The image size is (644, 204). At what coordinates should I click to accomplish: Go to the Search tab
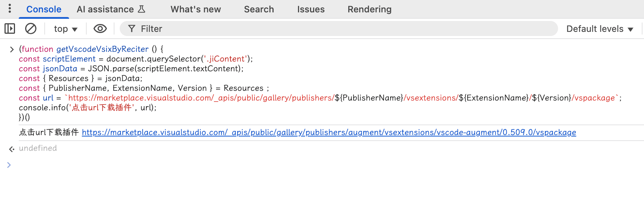[x=259, y=9]
